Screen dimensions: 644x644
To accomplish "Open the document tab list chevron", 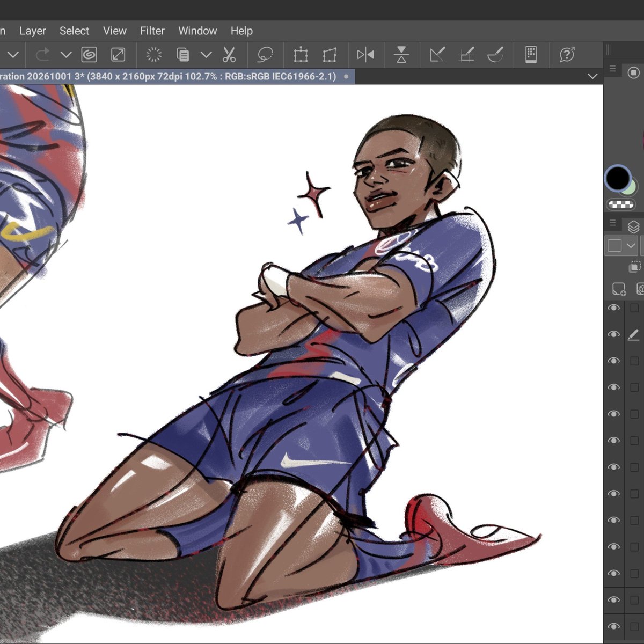I will coord(592,76).
